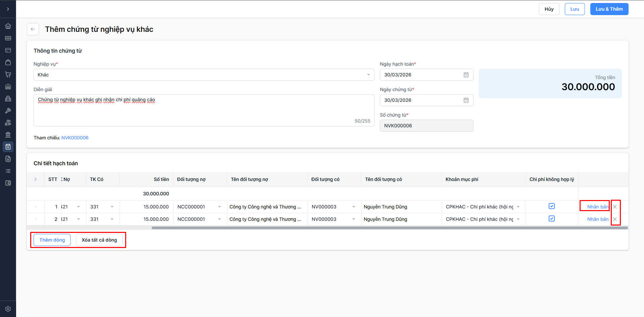Open settings gear at sidebar bottom
The image size is (644, 317).
[x=8, y=309]
